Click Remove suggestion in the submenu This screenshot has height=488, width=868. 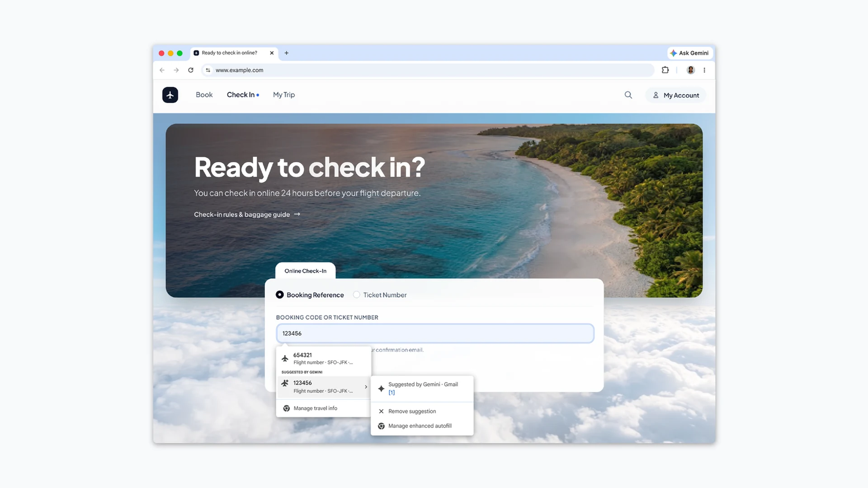pyautogui.click(x=422, y=411)
